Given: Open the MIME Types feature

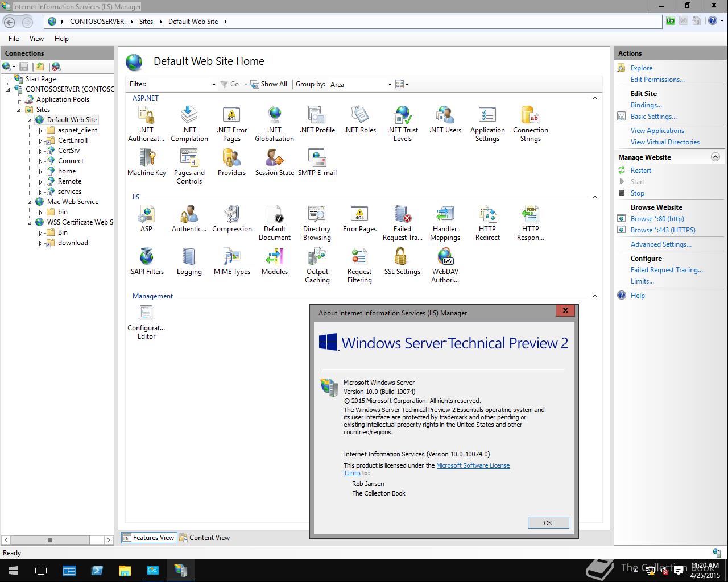Looking at the screenshot, I should (231, 261).
